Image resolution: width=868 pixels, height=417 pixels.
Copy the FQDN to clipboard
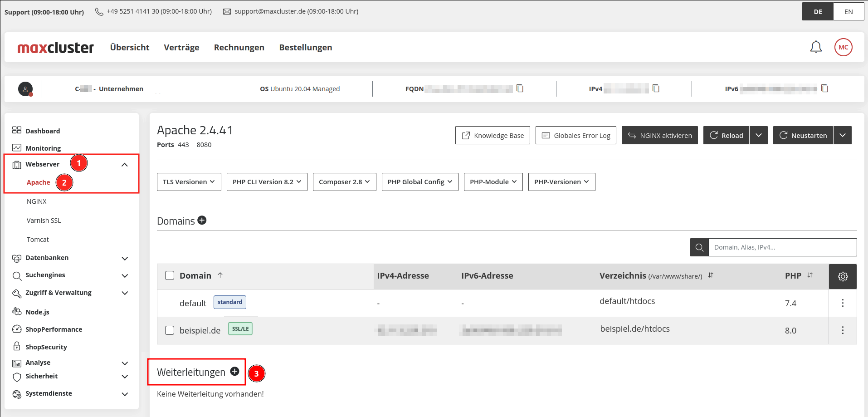click(x=520, y=88)
